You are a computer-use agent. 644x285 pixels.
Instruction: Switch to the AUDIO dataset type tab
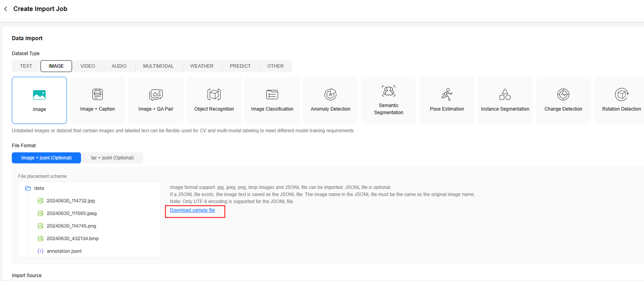(x=119, y=66)
